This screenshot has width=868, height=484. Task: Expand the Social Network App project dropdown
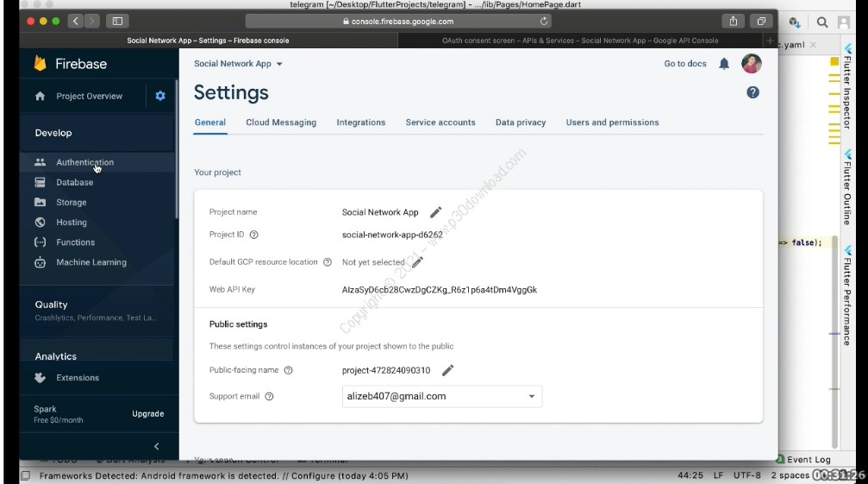click(238, 64)
